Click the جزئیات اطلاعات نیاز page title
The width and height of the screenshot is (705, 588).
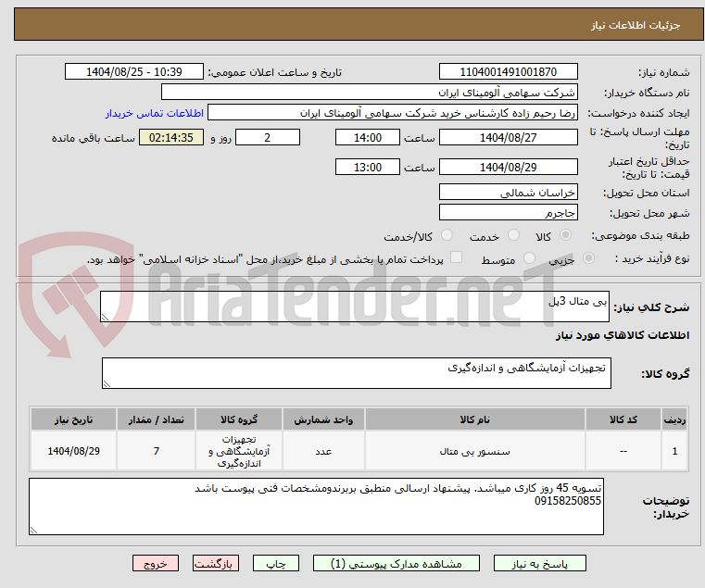click(636, 25)
